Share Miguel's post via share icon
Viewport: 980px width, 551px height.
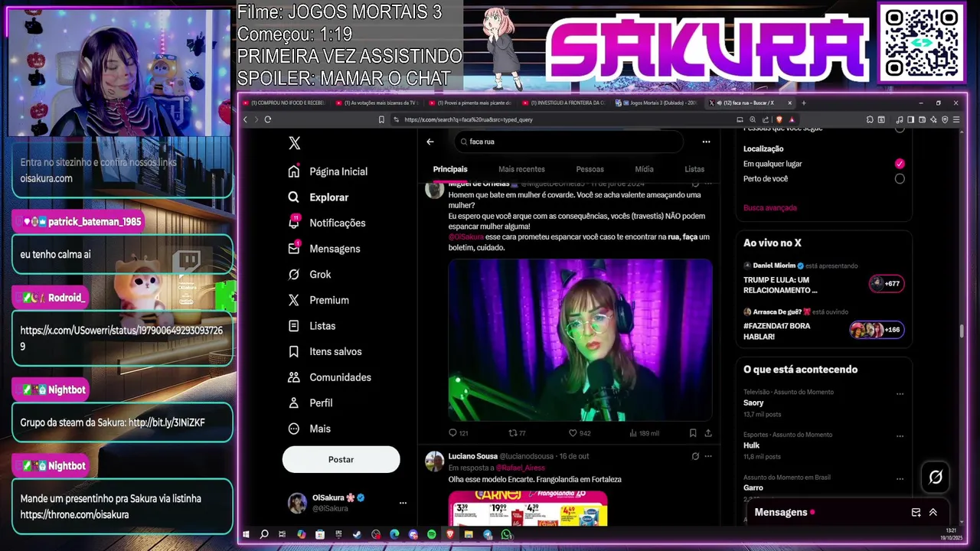pos(708,433)
